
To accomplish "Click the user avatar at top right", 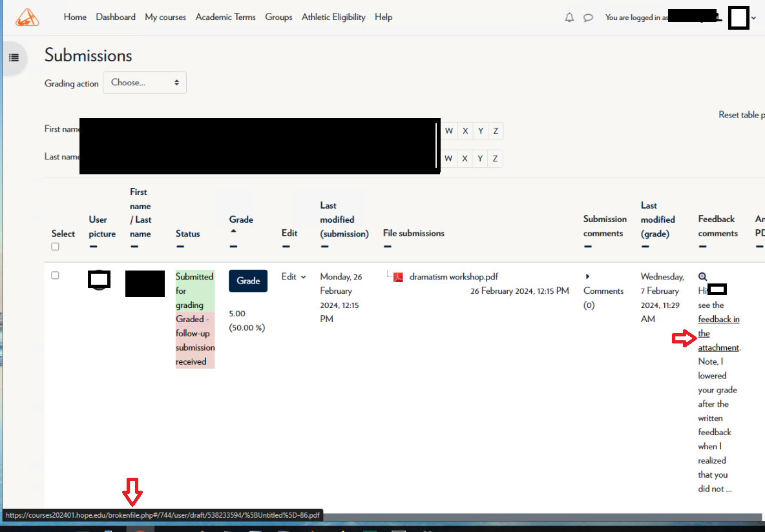I will tap(739, 17).
